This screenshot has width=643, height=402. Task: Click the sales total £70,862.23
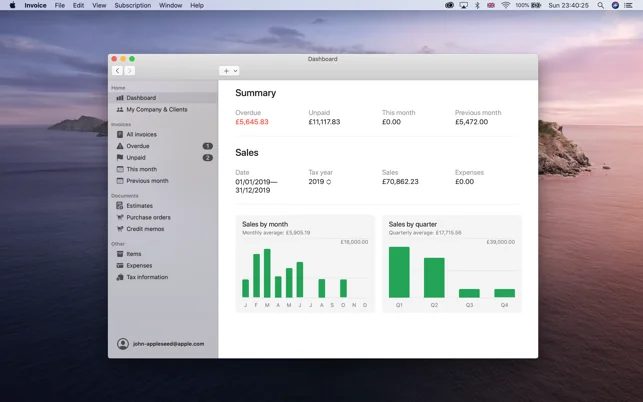pyautogui.click(x=400, y=182)
